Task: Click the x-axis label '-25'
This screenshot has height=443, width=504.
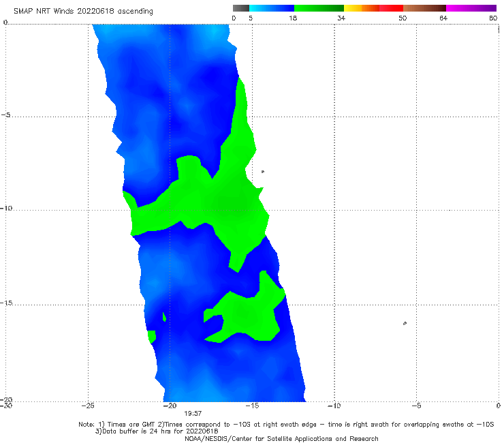Action: [x=88, y=406]
